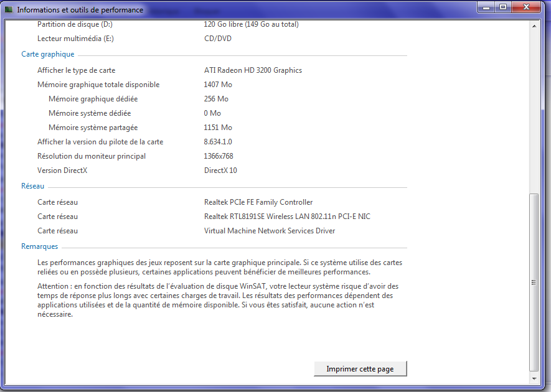This screenshot has height=392, width=551.
Task: Click the Mémoire système partagée label
Action: [x=93, y=128]
